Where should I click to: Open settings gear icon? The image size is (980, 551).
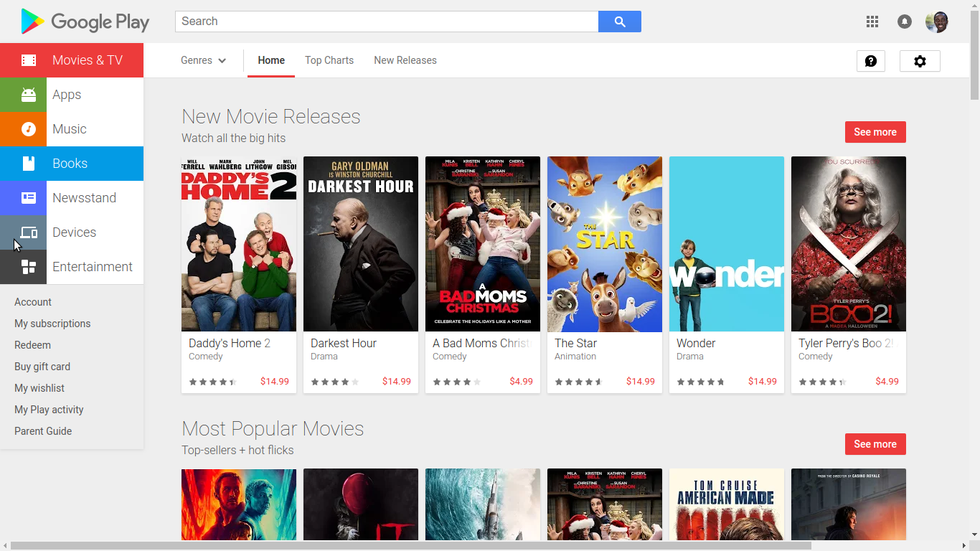pyautogui.click(x=920, y=61)
